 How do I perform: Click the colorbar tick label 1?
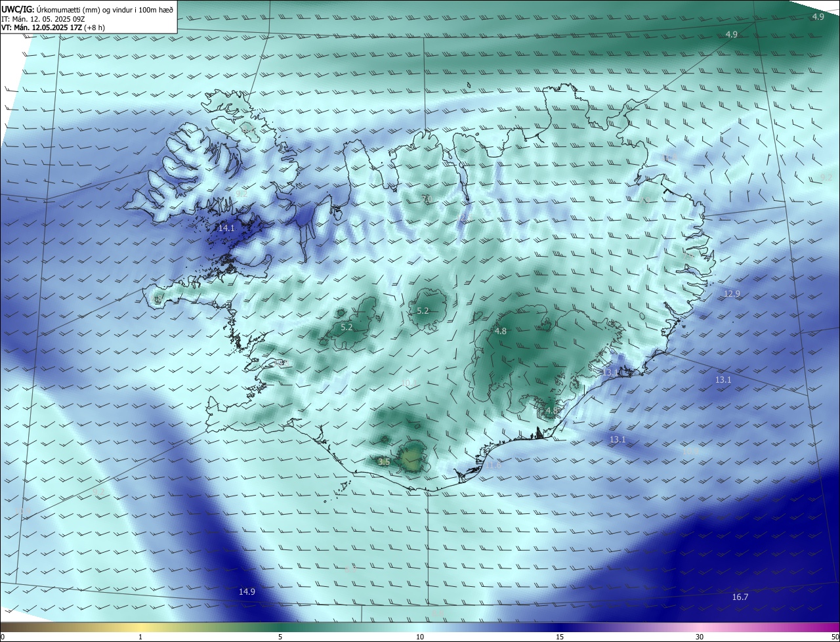pyautogui.click(x=140, y=637)
